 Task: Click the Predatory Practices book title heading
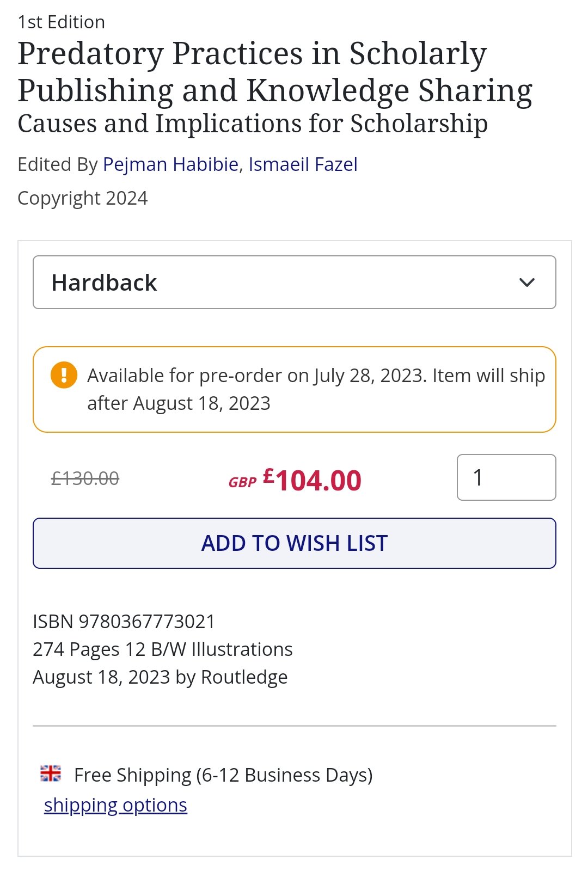pos(275,72)
